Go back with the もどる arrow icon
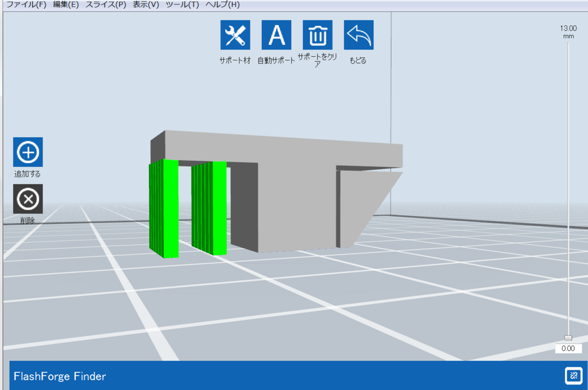 359,35
